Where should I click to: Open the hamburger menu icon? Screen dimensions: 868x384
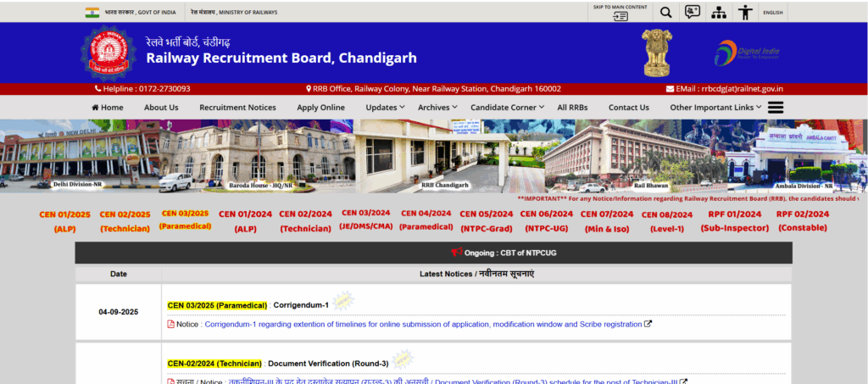coord(775,108)
